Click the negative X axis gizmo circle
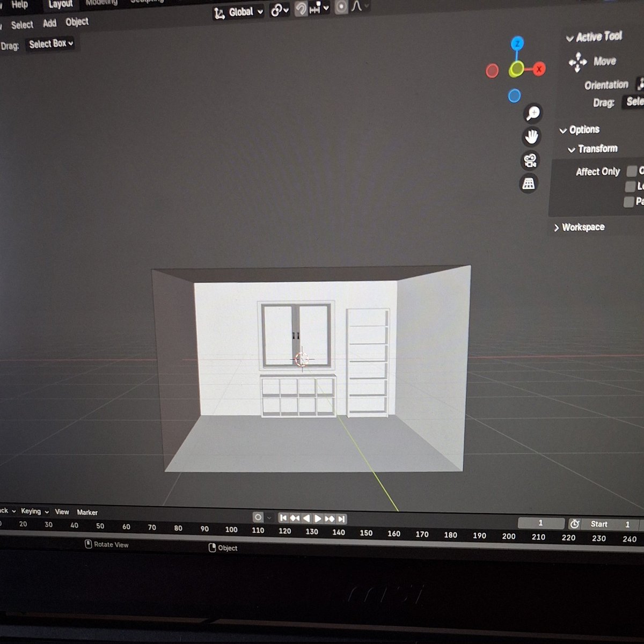This screenshot has width=644, height=644. point(492,71)
